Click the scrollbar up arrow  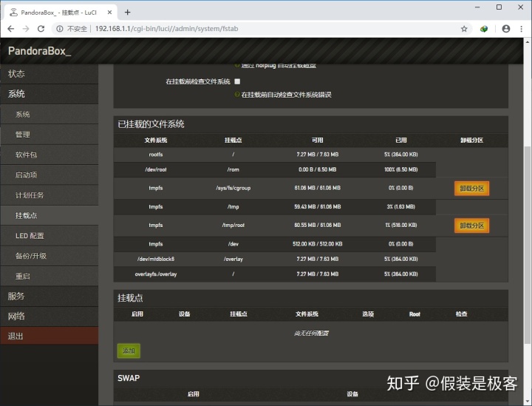click(x=528, y=42)
